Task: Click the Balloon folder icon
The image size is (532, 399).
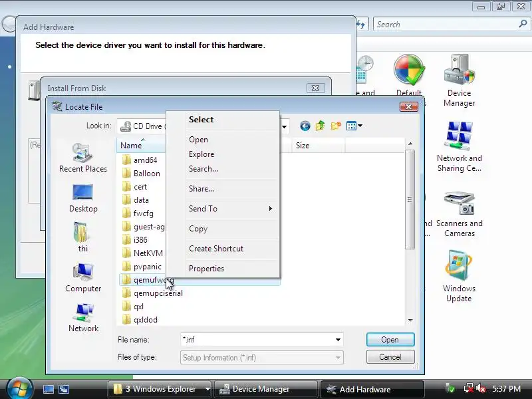Action: pos(126,173)
